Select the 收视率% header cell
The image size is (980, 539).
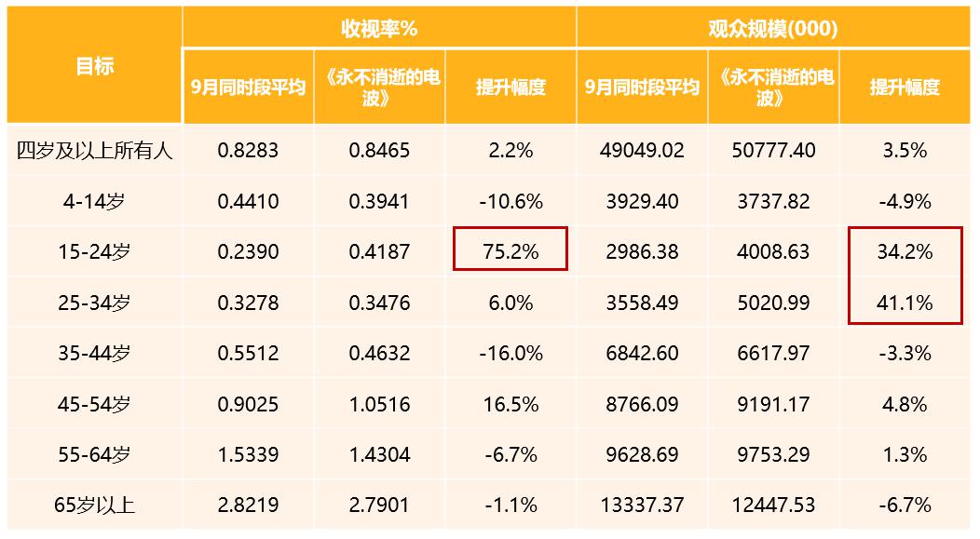(379, 28)
